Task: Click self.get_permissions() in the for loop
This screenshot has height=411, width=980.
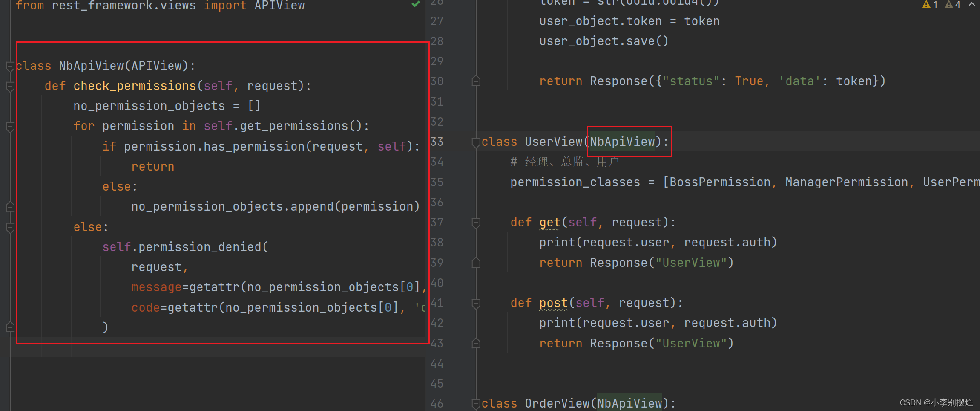Action: point(282,126)
